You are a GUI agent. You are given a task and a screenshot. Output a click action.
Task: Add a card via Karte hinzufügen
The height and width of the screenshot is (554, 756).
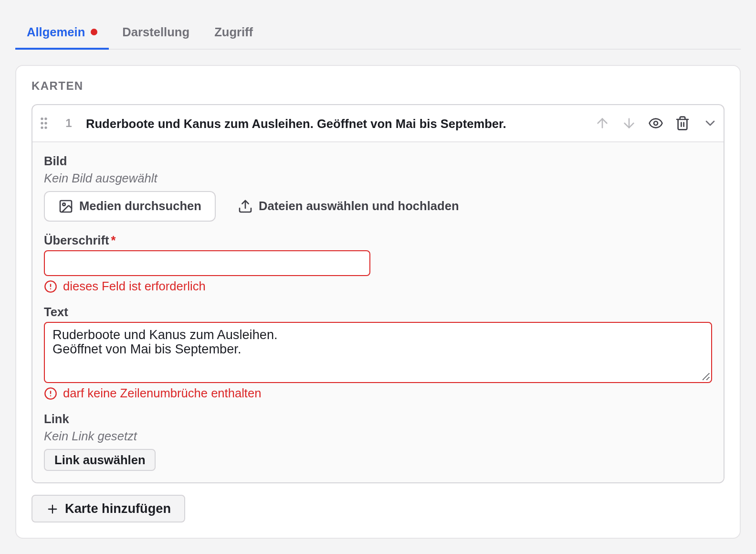pyautogui.click(x=108, y=509)
